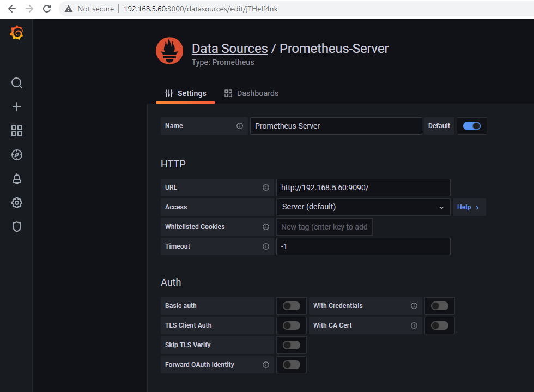Click the browser forward arrow
The width and height of the screenshot is (534, 392).
[x=29, y=9]
